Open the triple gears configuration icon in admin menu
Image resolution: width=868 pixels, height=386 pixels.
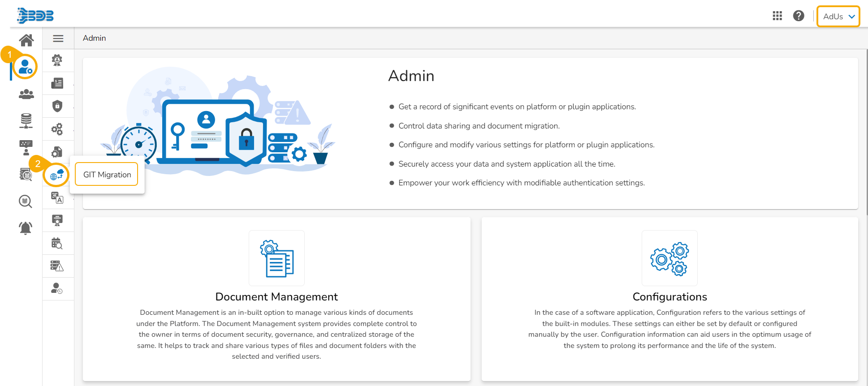pyautogui.click(x=57, y=129)
